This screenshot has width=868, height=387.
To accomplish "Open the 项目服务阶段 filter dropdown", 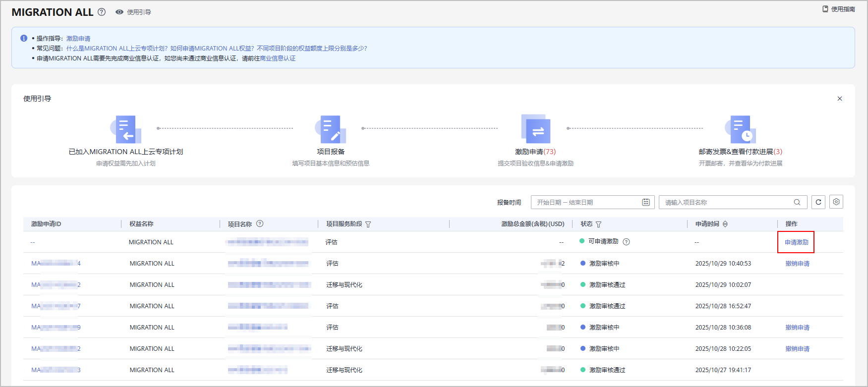I will (x=368, y=224).
